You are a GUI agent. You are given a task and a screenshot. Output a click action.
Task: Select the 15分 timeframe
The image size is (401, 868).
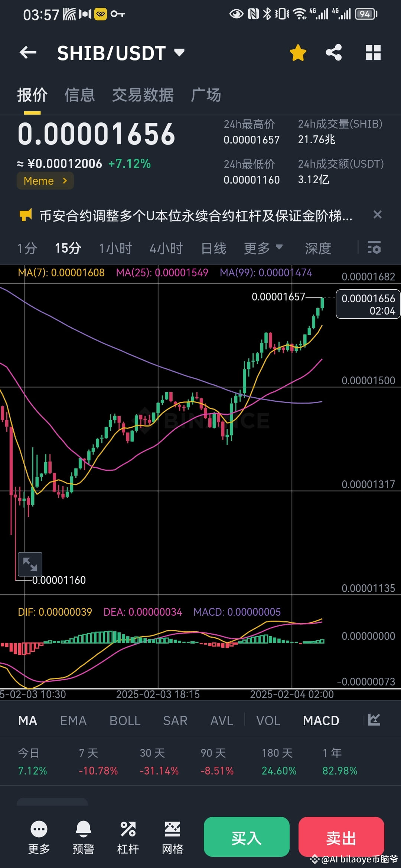coord(68,248)
